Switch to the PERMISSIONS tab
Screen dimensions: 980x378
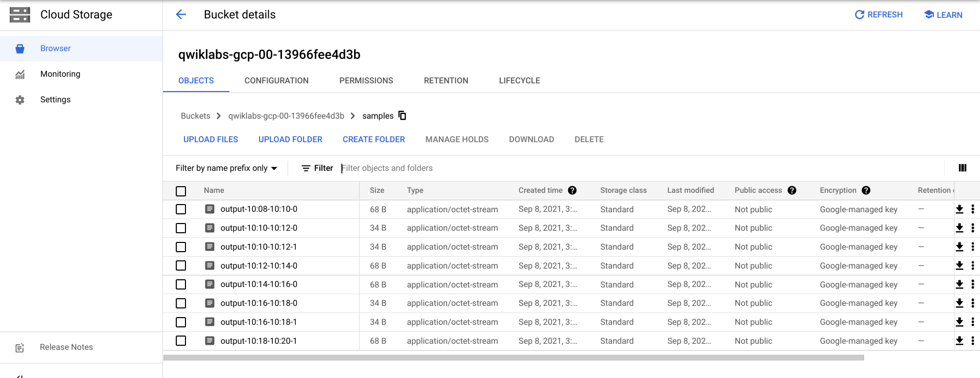tap(366, 81)
